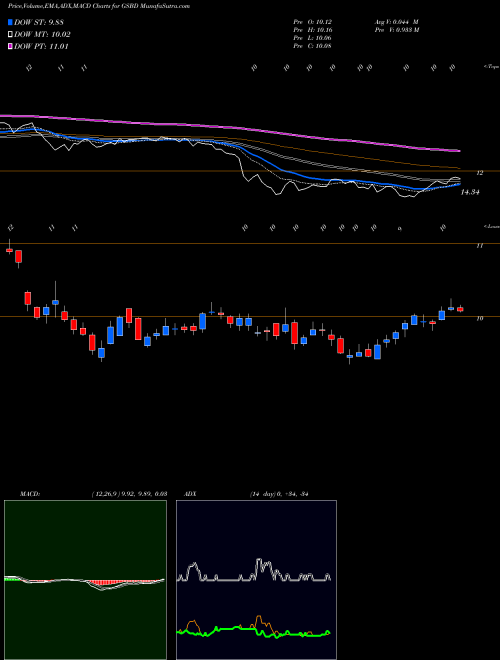The image size is (500, 660).
Task: Select the 'DOW PT: 11.01' legend label
Action: 41,46
